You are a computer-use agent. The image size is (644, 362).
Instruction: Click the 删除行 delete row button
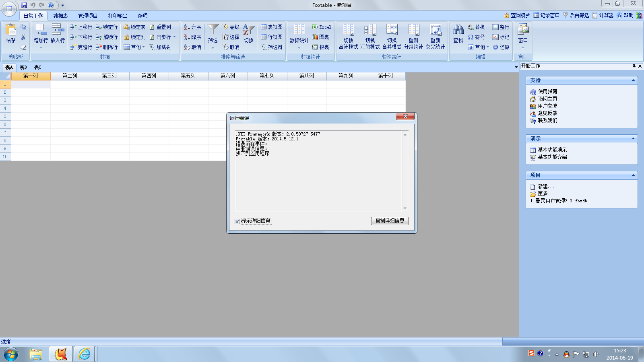pyautogui.click(x=107, y=47)
